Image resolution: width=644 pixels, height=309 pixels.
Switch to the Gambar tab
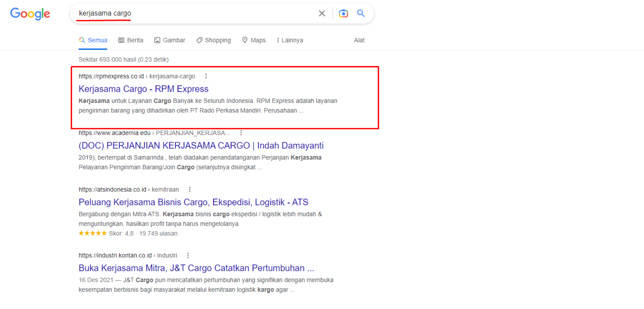pyautogui.click(x=170, y=40)
